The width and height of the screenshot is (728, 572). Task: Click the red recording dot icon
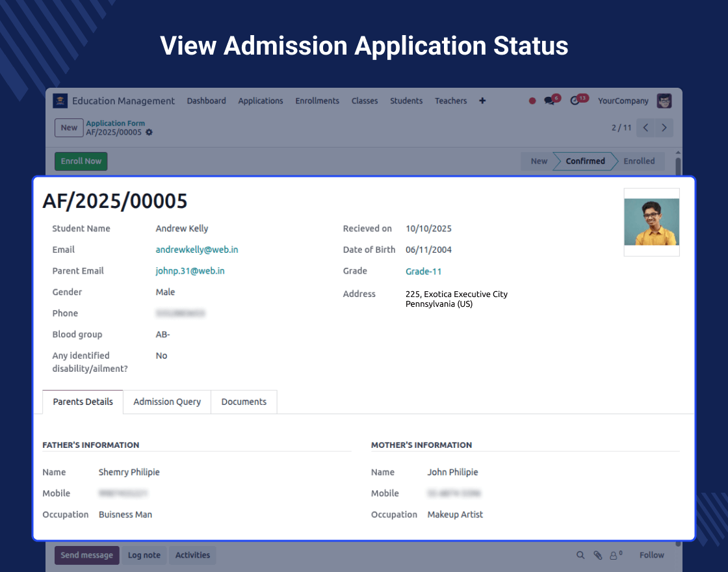(532, 101)
